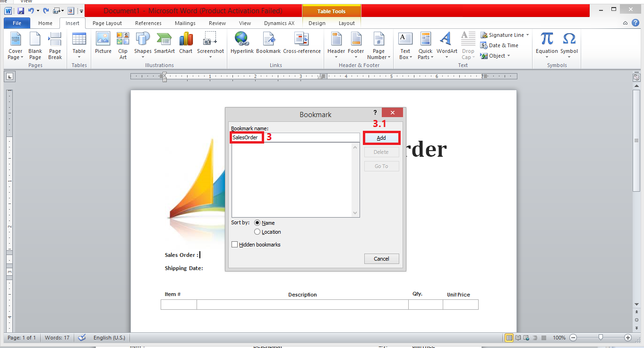The image size is (644, 348).
Task: Check the Hidden bookmarks checkbox
Action: [235, 245]
